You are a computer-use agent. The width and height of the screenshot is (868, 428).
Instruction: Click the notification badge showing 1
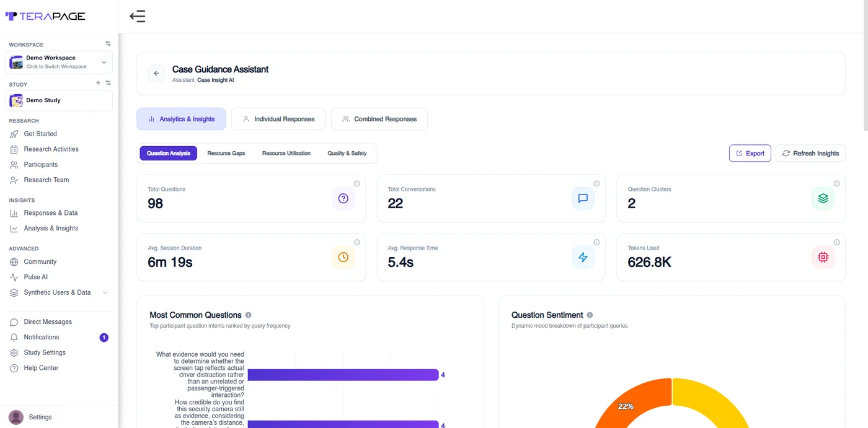point(104,338)
